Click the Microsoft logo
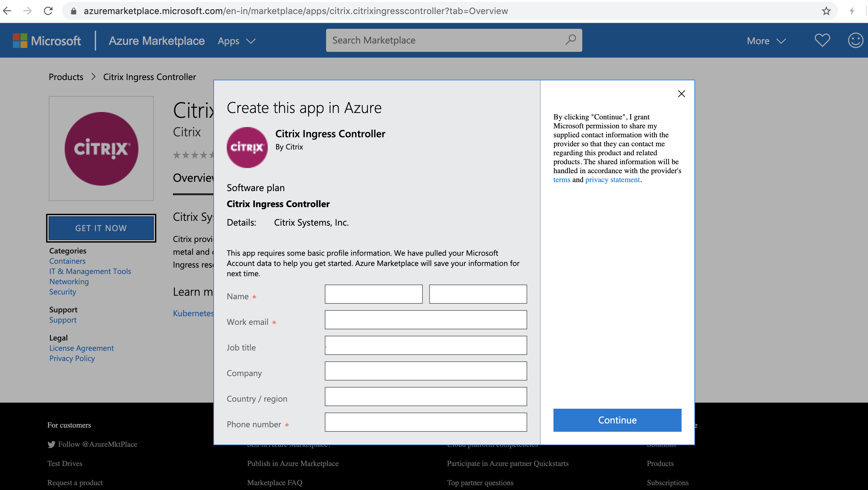 (x=47, y=41)
